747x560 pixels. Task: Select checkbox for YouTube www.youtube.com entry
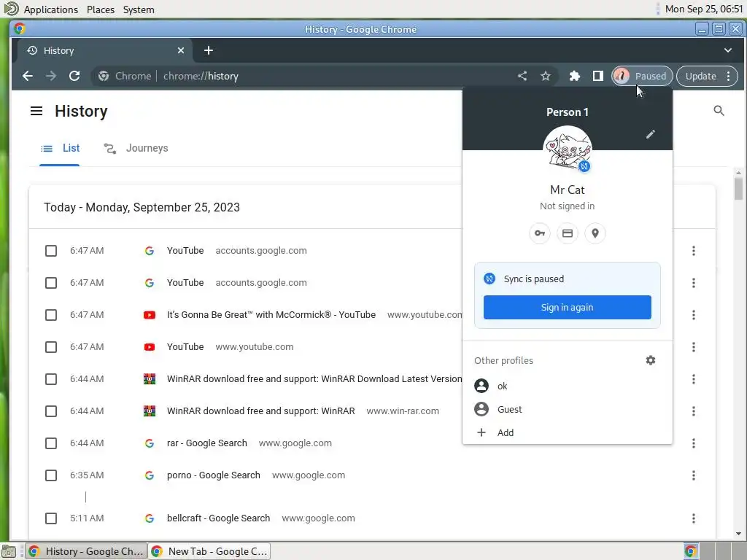pos(51,347)
